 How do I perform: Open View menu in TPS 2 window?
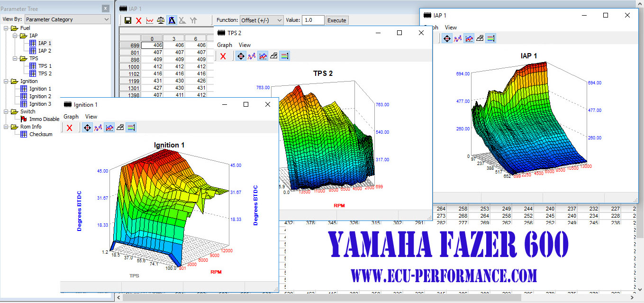(x=245, y=45)
